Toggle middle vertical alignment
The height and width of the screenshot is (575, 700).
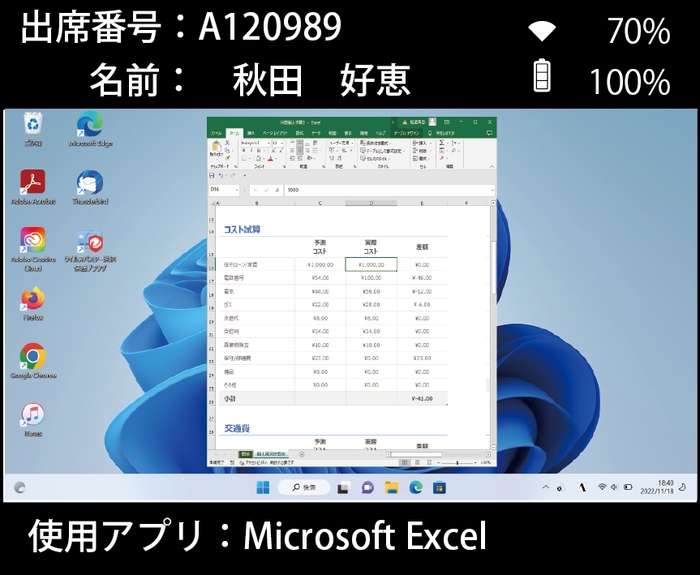coord(300,143)
